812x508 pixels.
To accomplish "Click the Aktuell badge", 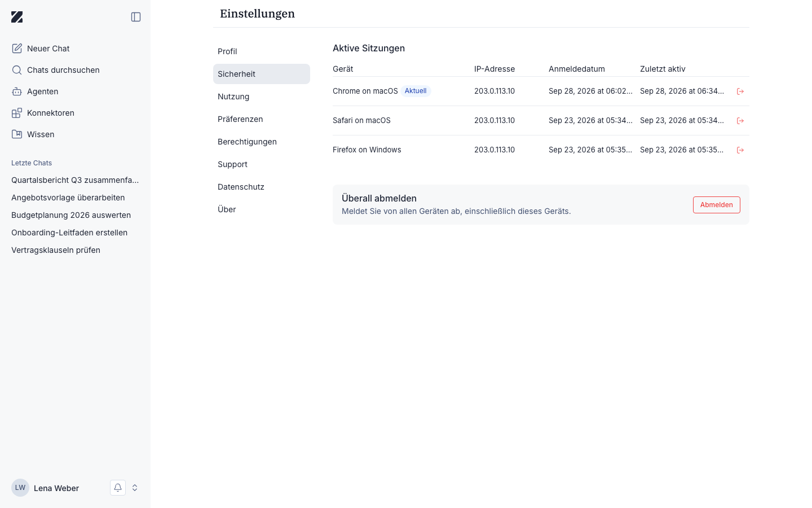I will click(416, 91).
